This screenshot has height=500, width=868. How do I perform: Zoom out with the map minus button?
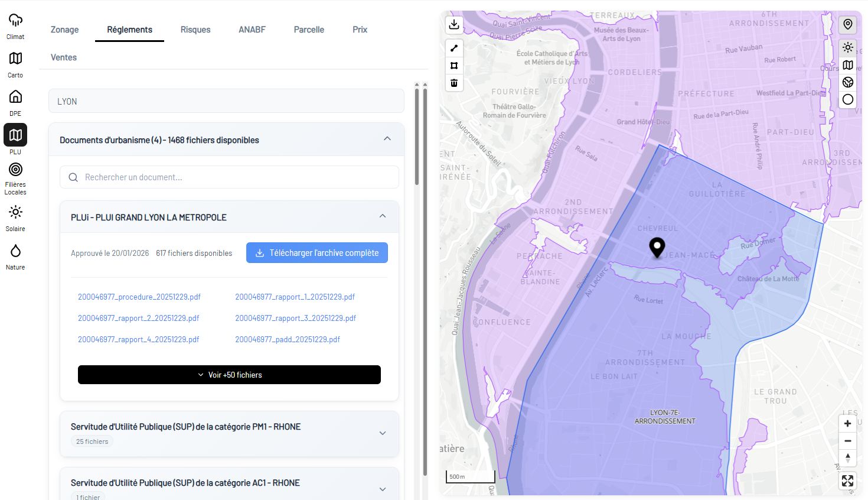tap(847, 441)
